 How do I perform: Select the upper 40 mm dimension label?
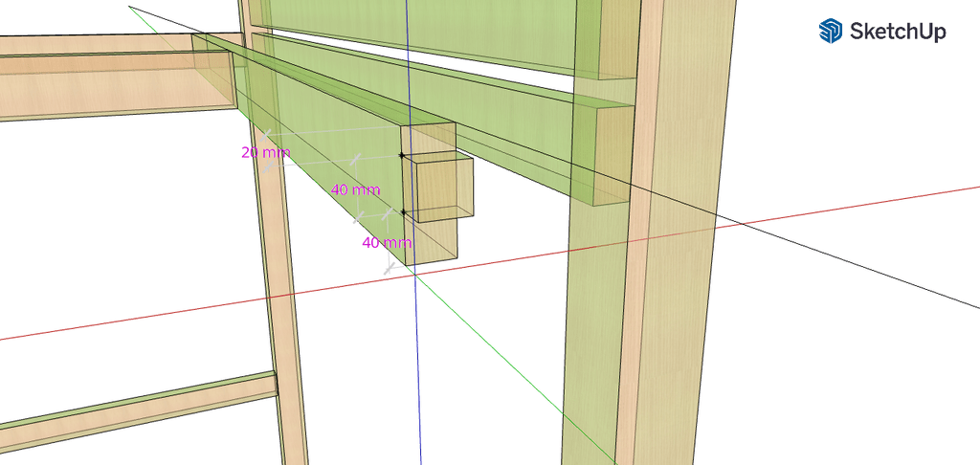tap(356, 190)
